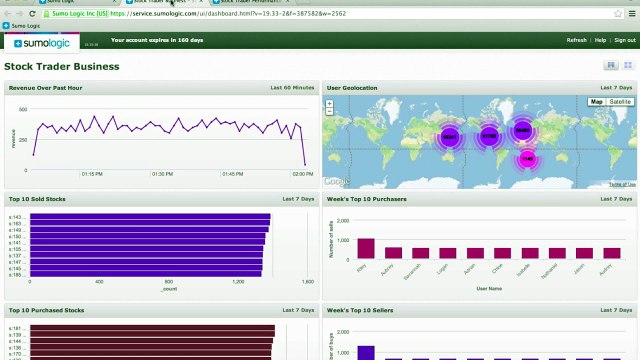Viewport: 640px width, 360px height.
Task: Click the s:181 bar in Top 10 Purchased Stocks
Action: click(x=153, y=328)
